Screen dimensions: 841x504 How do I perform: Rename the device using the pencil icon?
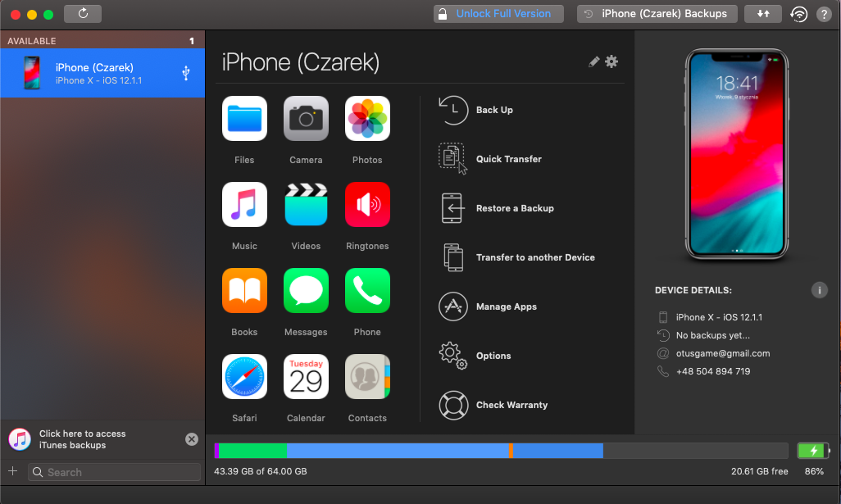(x=593, y=61)
